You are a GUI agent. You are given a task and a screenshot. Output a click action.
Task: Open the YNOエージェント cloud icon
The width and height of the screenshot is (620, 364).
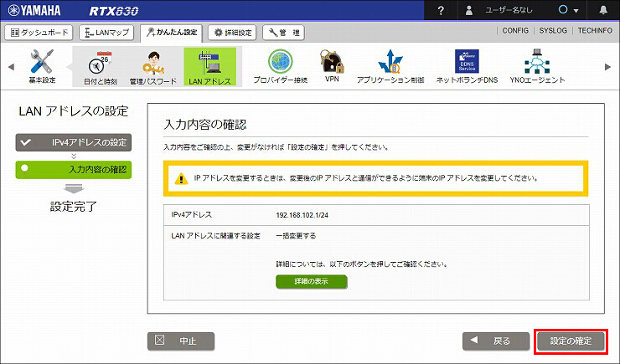(537, 66)
